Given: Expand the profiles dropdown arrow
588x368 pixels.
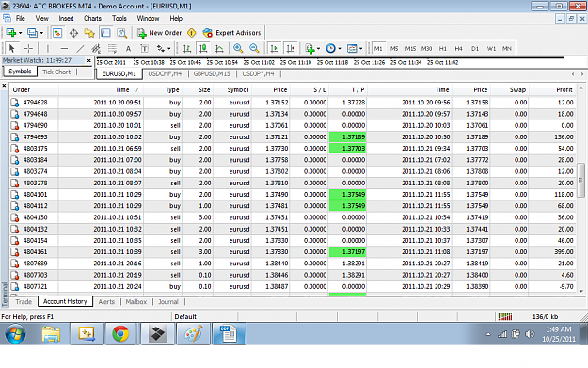Looking at the screenshot, I should [41, 33].
